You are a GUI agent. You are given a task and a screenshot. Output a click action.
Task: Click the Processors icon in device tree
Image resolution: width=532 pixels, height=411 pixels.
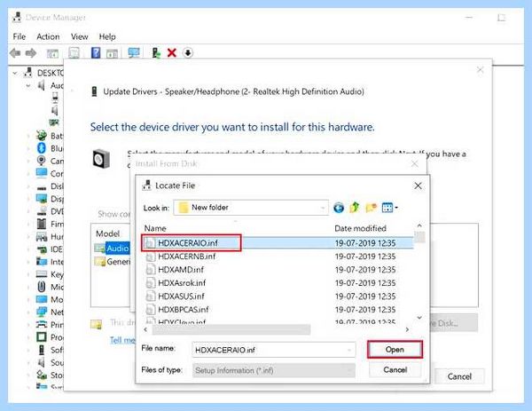(42, 337)
